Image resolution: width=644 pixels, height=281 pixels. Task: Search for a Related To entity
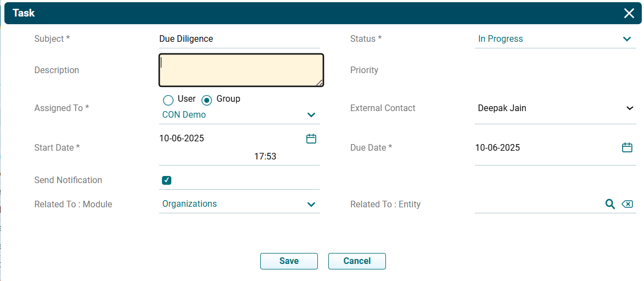point(610,204)
